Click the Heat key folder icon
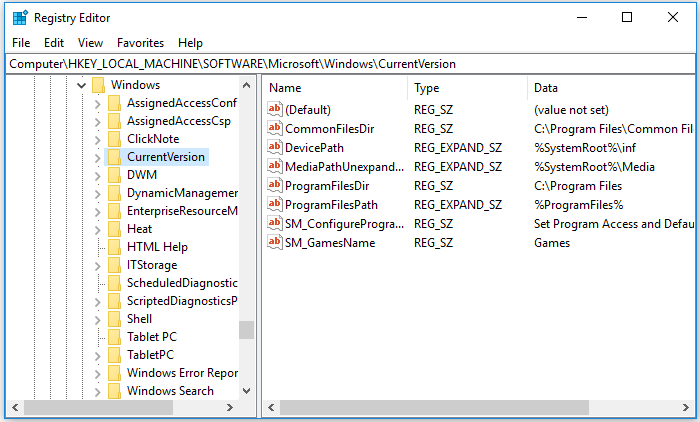 click(114, 229)
